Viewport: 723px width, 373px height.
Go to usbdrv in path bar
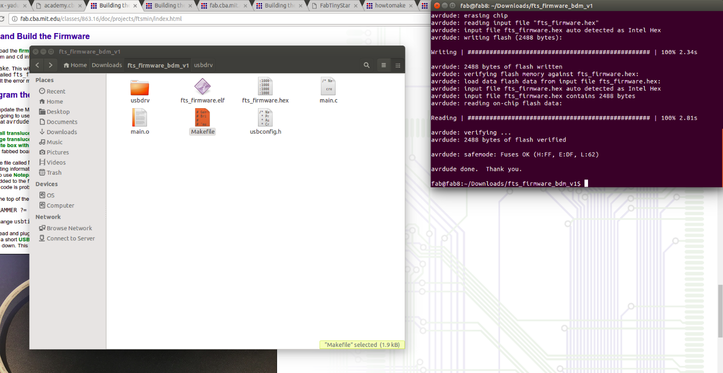coord(203,65)
